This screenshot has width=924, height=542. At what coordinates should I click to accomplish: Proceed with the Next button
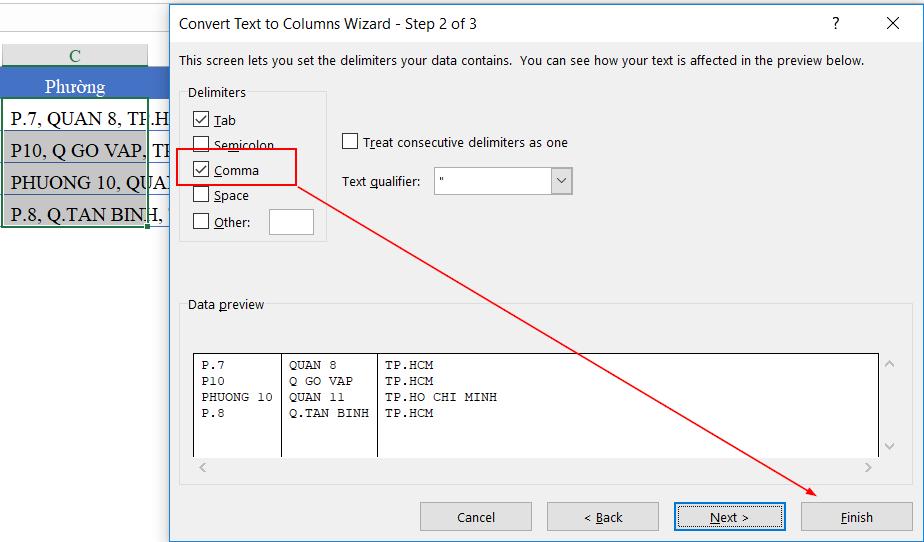(x=729, y=517)
